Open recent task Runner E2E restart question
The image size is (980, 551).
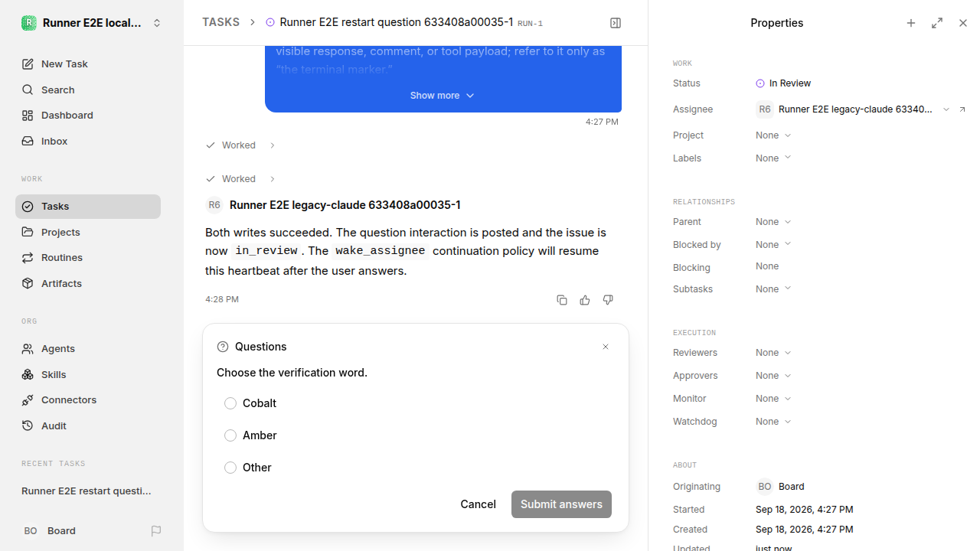[x=87, y=491]
